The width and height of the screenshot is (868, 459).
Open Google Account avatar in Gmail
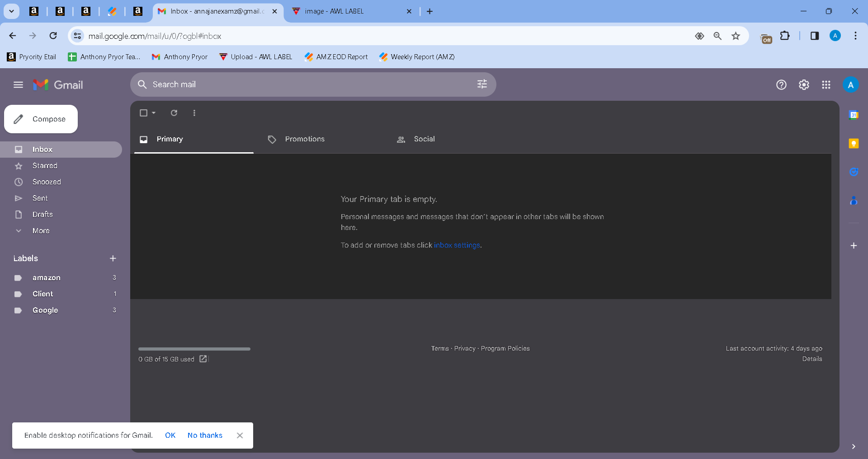(850, 85)
